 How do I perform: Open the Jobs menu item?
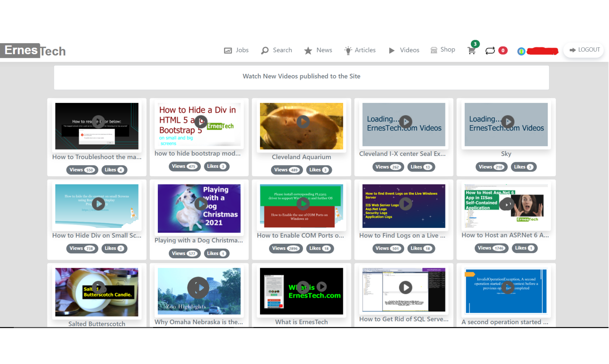236,50
